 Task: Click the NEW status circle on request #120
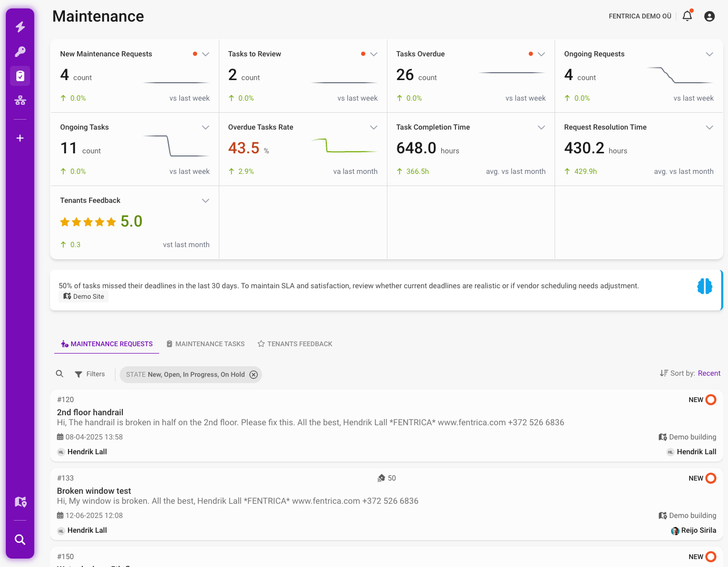[x=711, y=399]
